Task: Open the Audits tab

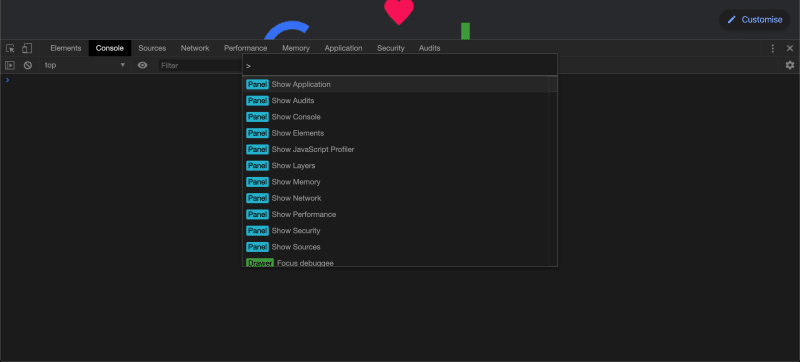Action: point(430,48)
